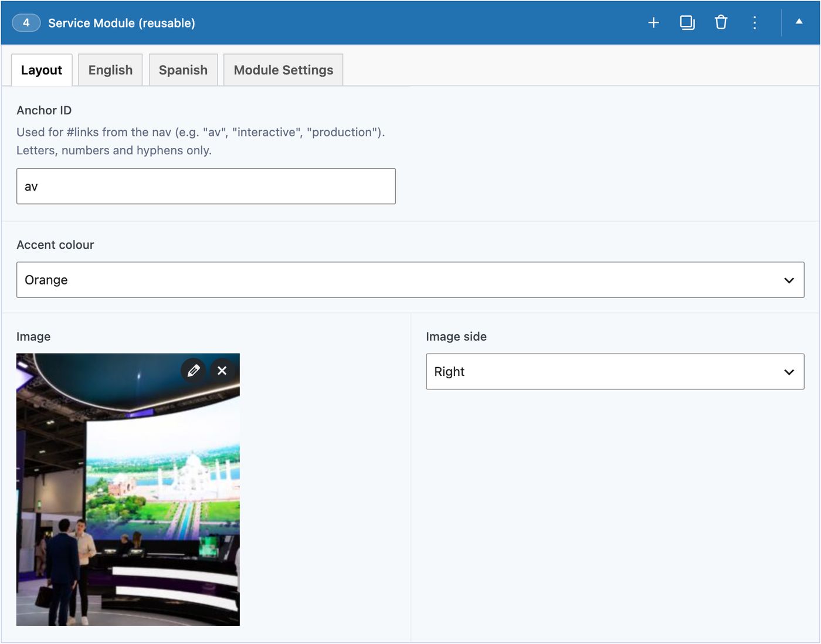
Task: Open the Module Settings tab
Action: click(x=283, y=70)
